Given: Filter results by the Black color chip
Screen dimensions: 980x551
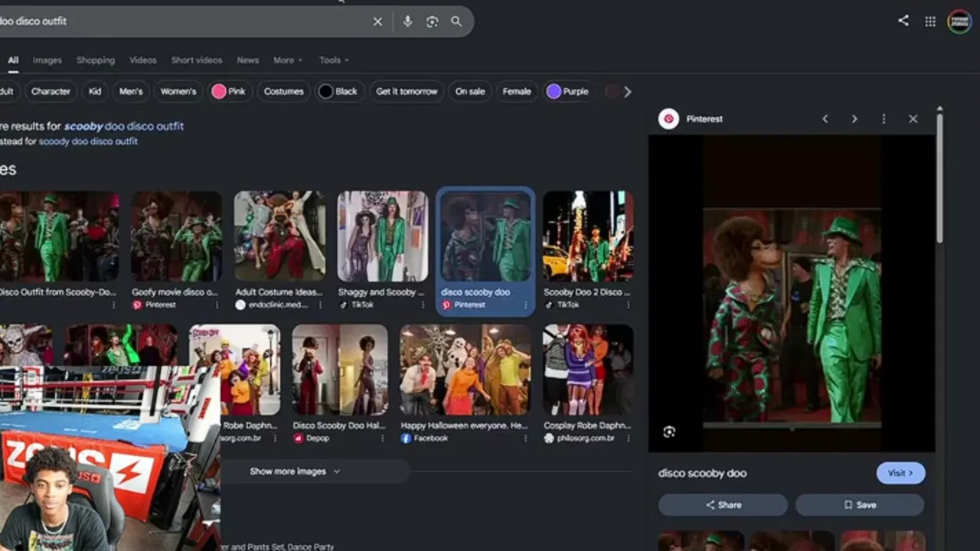Looking at the screenshot, I should click(x=338, y=92).
